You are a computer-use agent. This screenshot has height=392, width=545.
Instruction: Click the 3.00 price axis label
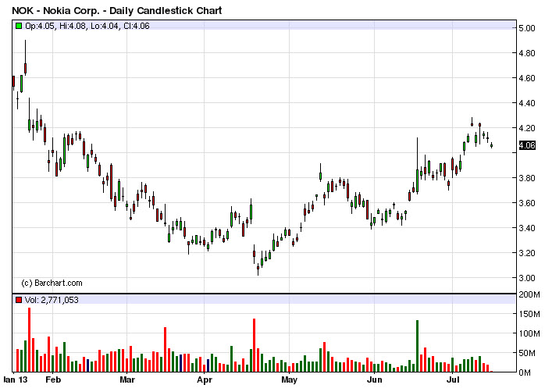pos(527,278)
